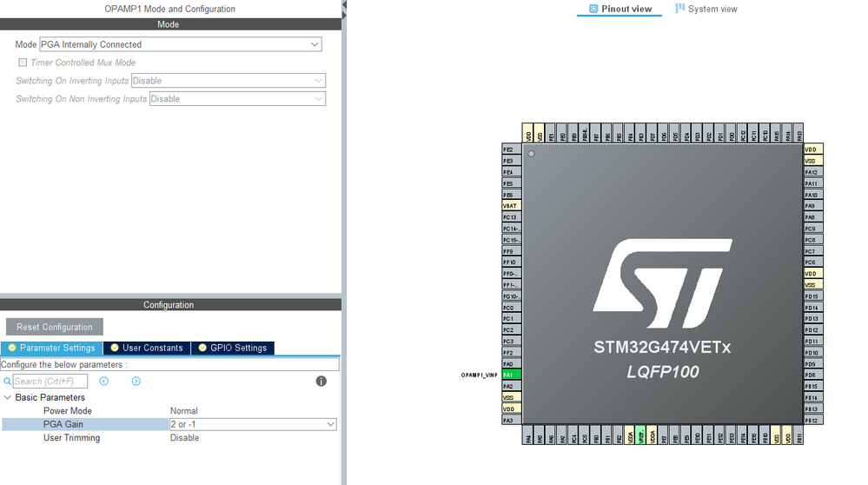This screenshot has width=868, height=485.
Task: Click the PB12 pin on right edge
Action: click(813, 420)
